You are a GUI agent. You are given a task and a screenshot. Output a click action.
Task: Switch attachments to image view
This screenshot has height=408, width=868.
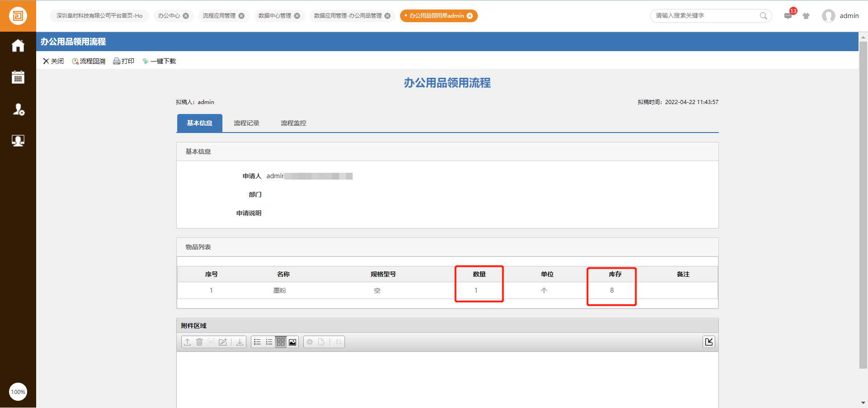click(292, 342)
